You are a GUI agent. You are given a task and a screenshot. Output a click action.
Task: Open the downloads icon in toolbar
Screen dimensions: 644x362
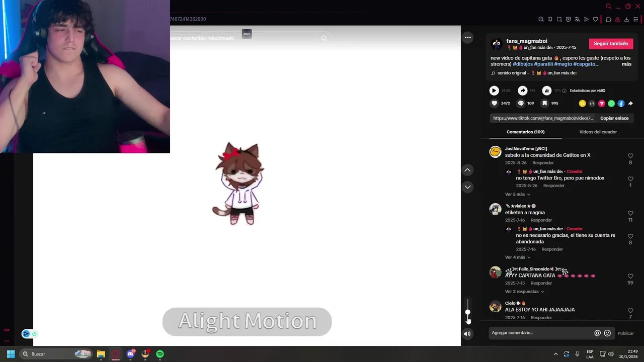(x=626, y=20)
